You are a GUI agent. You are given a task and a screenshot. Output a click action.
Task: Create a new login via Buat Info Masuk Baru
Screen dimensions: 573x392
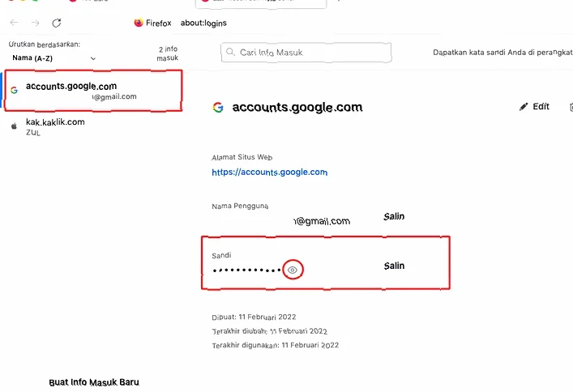click(94, 382)
